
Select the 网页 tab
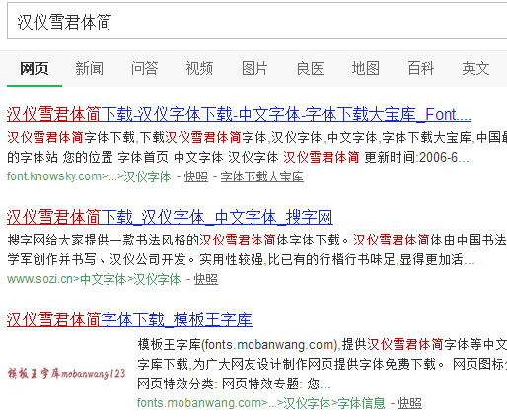[35, 69]
